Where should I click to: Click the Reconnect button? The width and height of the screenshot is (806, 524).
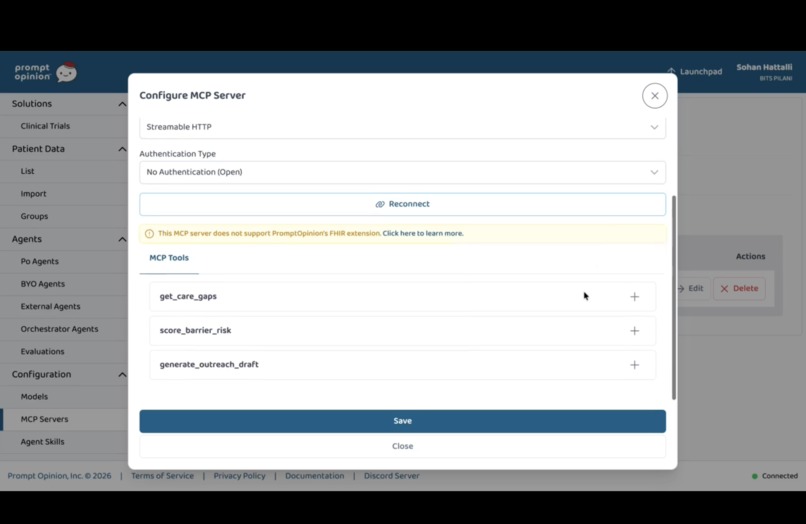click(402, 204)
